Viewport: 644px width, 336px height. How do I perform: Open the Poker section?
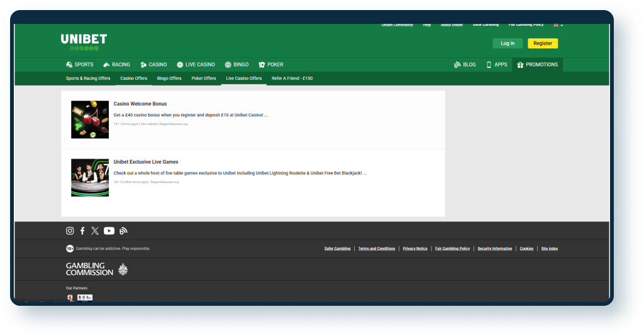(271, 64)
